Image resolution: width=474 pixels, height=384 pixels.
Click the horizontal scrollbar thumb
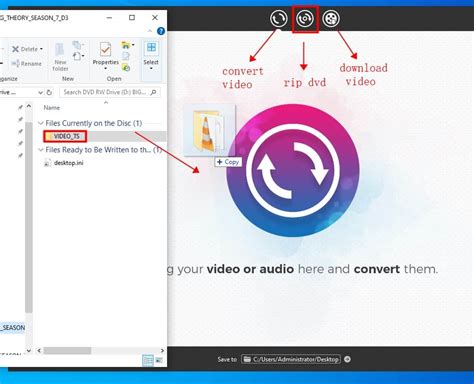[x=67, y=351]
